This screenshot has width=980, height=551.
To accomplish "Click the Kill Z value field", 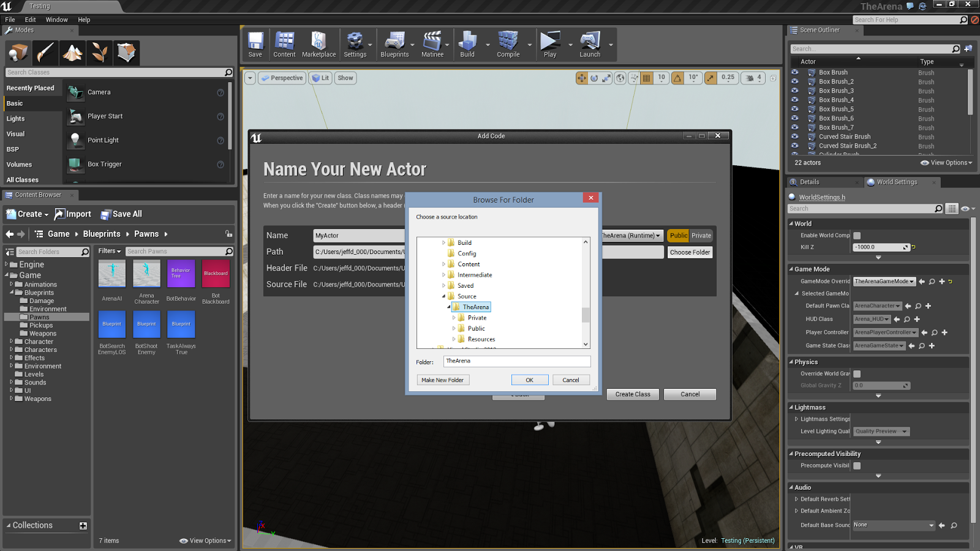I will (x=882, y=247).
